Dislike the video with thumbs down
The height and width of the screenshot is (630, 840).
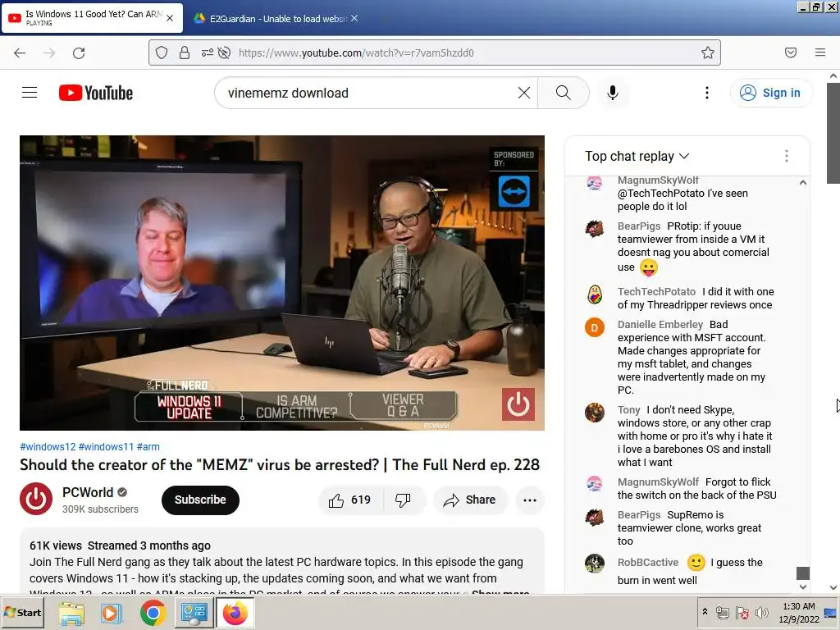403,500
